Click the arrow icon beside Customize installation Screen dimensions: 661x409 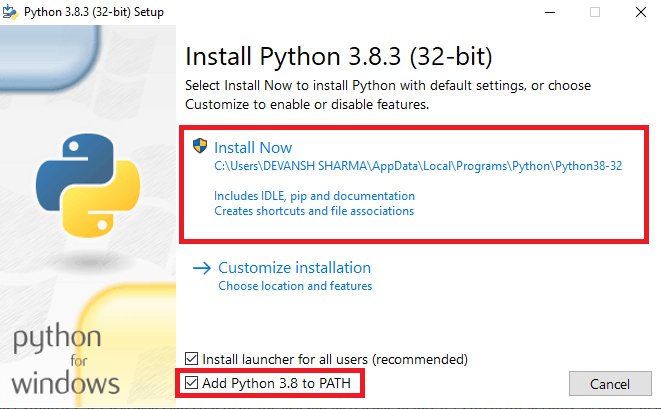[202, 268]
